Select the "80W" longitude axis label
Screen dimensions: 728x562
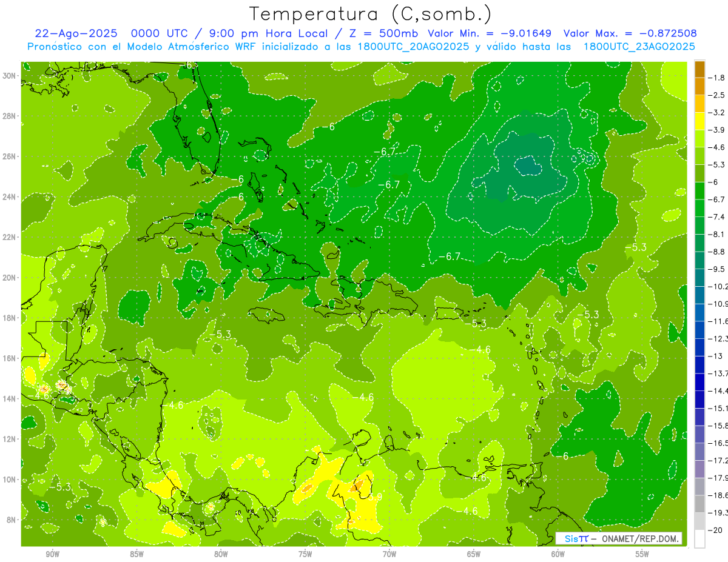click(x=221, y=554)
